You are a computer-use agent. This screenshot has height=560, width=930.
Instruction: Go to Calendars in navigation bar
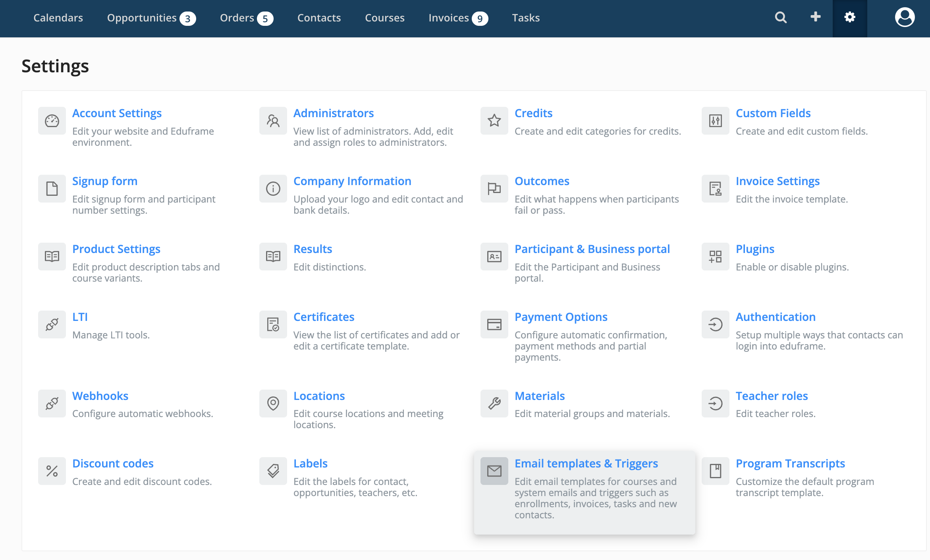pyautogui.click(x=58, y=18)
